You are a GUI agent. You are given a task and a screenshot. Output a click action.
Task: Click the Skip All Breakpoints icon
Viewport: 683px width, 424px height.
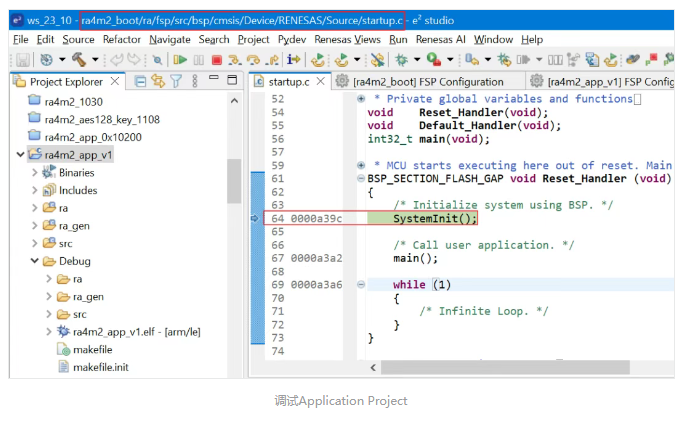point(158,60)
